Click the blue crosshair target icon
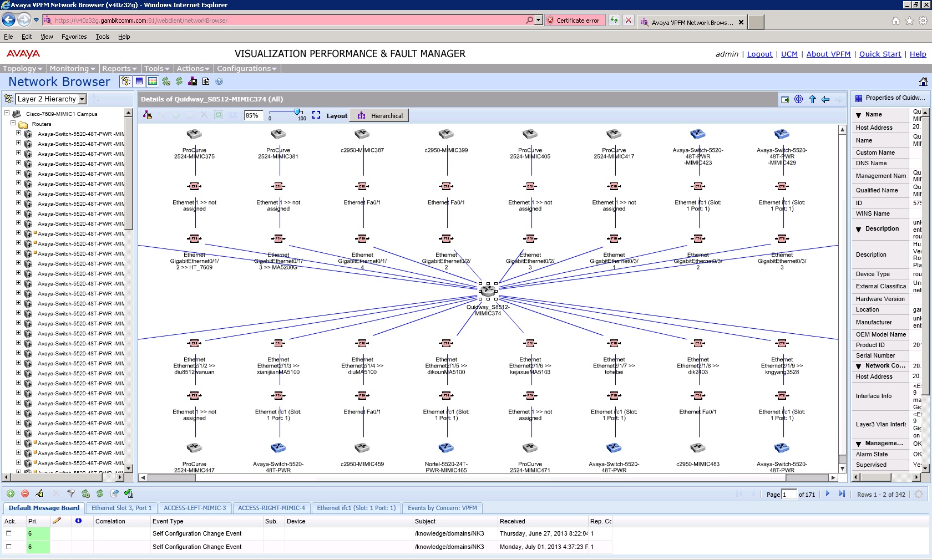The width and height of the screenshot is (932, 560). [799, 99]
